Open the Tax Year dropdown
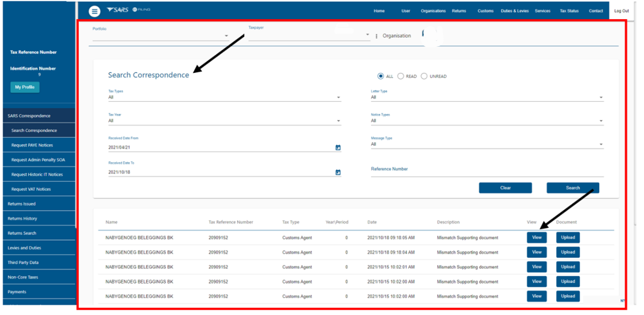Image resolution: width=644 pixels, height=315 pixels. (x=338, y=121)
